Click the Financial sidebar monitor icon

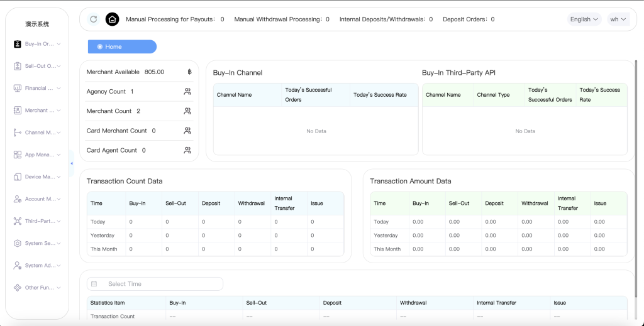(x=17, y=88)
